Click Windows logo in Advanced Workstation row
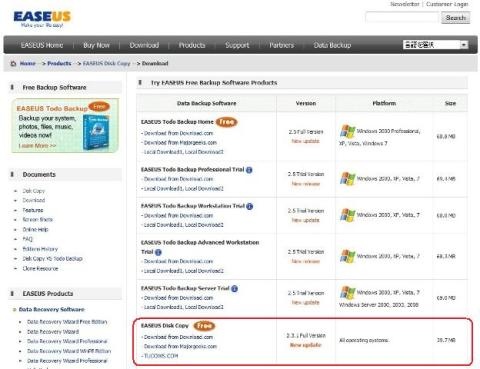This screenshot has height=369, width=480. [347, 256]
